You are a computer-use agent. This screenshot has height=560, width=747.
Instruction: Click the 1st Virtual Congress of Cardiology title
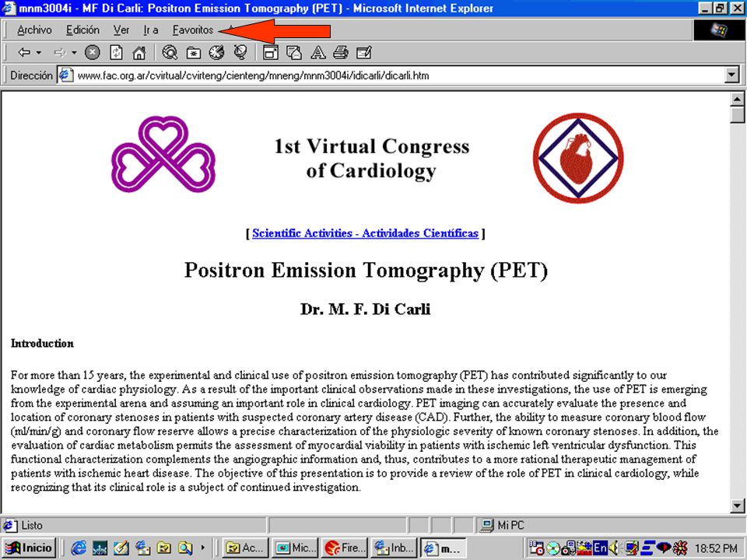tap(371, 158)
